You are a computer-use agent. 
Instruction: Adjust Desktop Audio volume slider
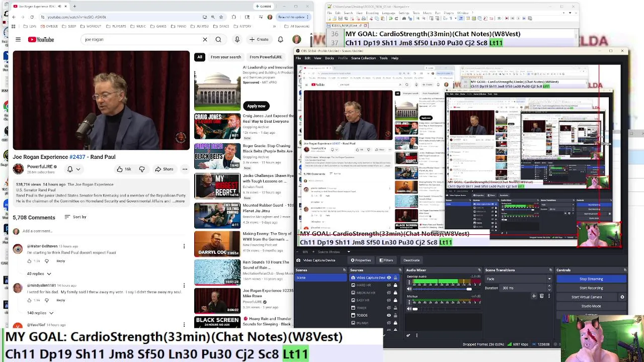443,289
